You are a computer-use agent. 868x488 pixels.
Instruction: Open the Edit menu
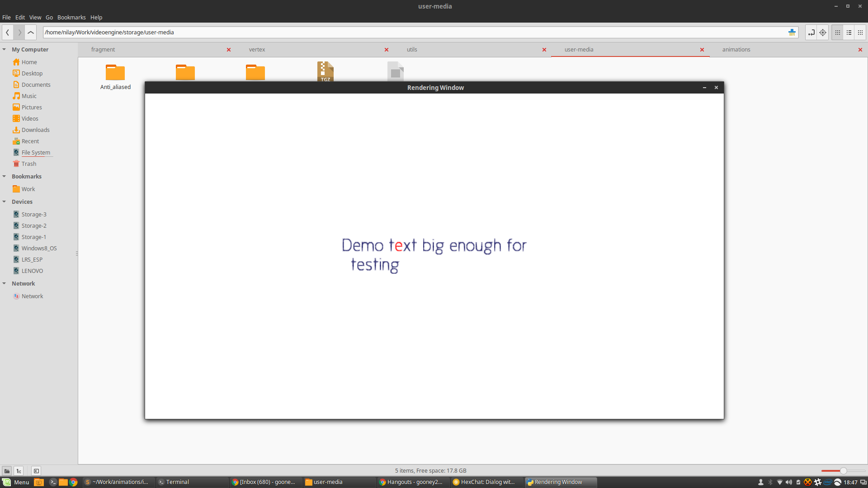[20, 17]
